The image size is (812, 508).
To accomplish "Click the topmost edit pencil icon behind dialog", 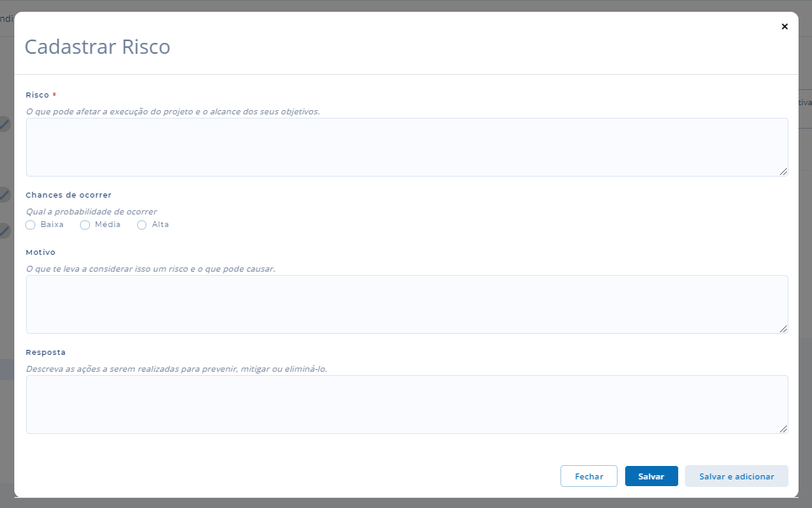I will (x=4, y=124).
